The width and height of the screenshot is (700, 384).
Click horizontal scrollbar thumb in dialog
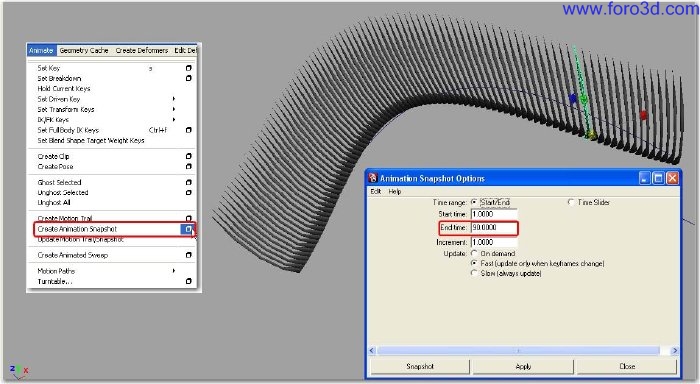coord(518,351)
